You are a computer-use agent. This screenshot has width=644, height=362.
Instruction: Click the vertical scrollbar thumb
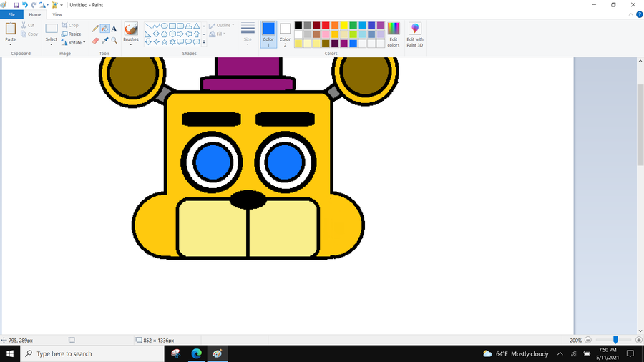640,124
